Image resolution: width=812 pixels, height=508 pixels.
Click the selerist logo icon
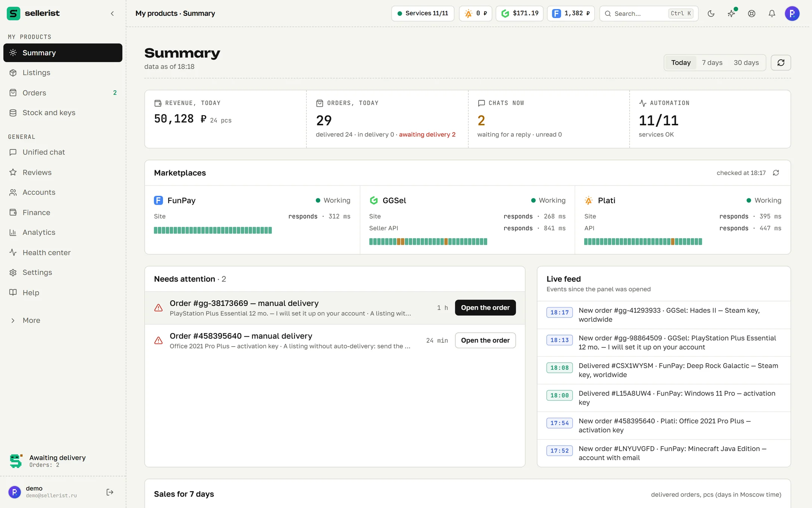[x=14, y=13]
